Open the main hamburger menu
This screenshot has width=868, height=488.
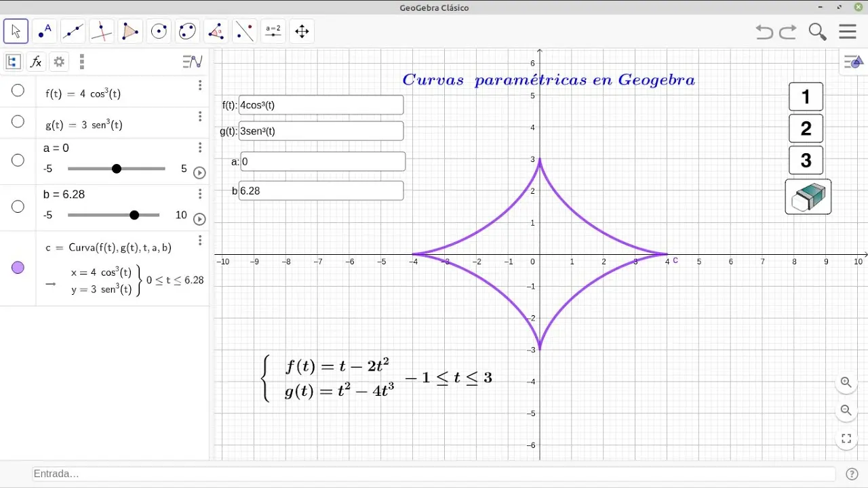pyautogui.click(x=848, y=32)
